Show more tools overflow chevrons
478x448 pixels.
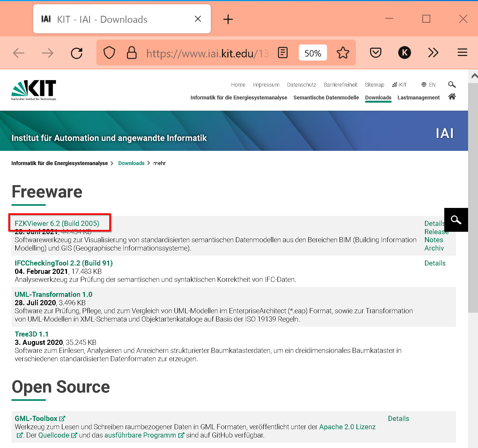coord(433,53)
